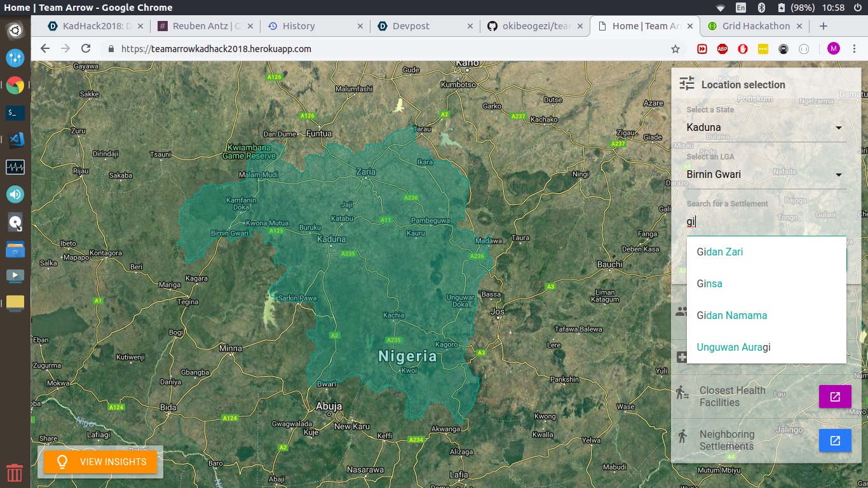Open the power session menu icon
This screenshot has width=868, height=488.
point(858,8)
